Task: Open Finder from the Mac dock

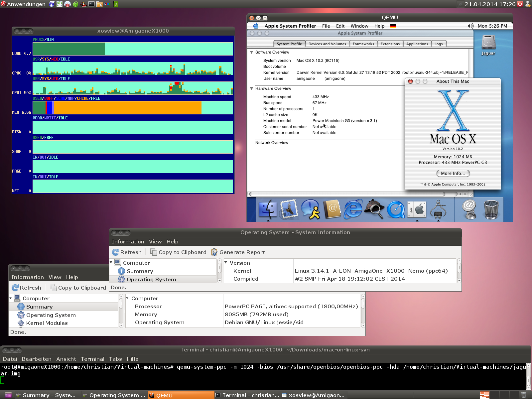Action: point(268,209)
